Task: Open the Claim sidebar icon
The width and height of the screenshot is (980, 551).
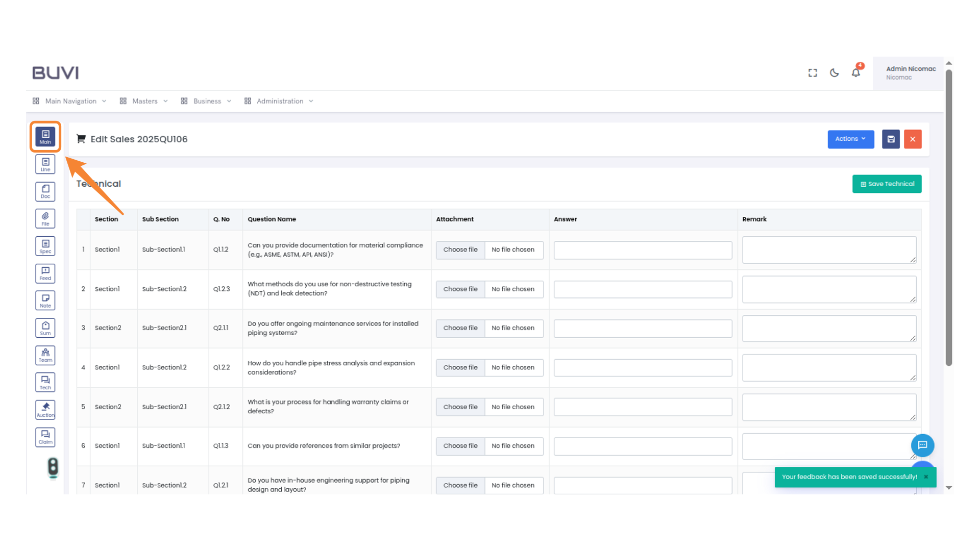Action: click(45, 437)
